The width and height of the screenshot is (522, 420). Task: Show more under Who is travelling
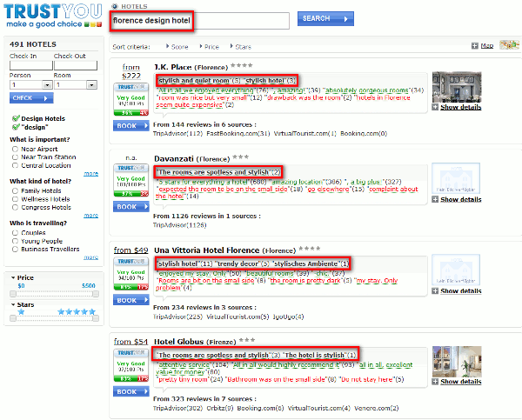90,257
